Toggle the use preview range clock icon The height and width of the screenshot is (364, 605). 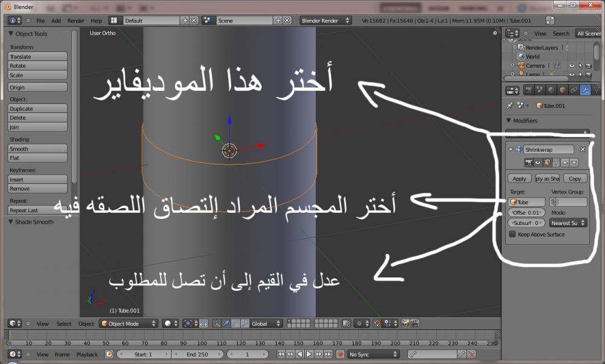pos(109,354)
